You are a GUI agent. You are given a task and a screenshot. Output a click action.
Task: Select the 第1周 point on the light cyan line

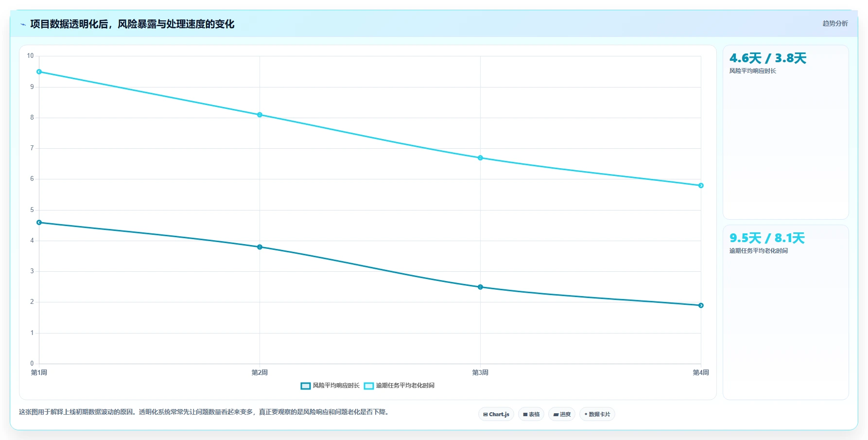coord(39,72)
